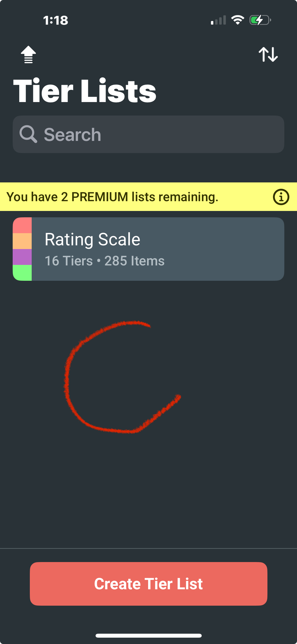
Task: Open the Rating Scale tier list
Action: coord(148,249)
